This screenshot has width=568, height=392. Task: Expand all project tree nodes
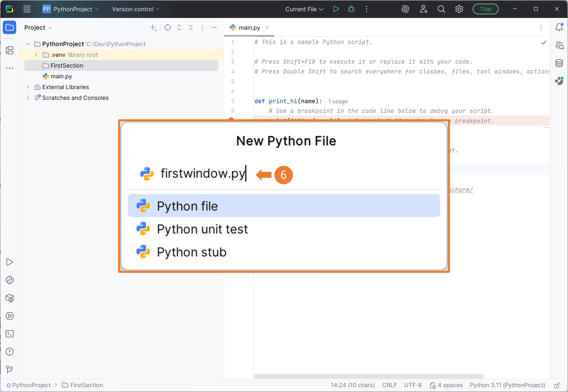[179, 28]
